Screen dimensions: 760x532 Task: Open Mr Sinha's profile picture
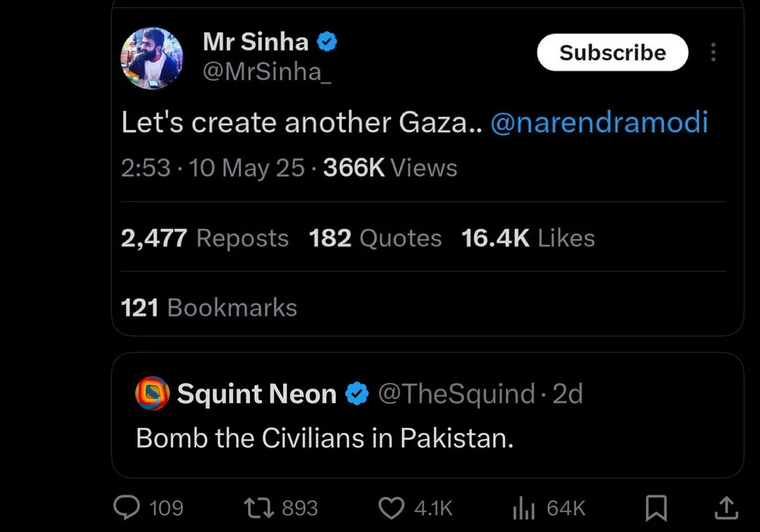click(152, 58)
